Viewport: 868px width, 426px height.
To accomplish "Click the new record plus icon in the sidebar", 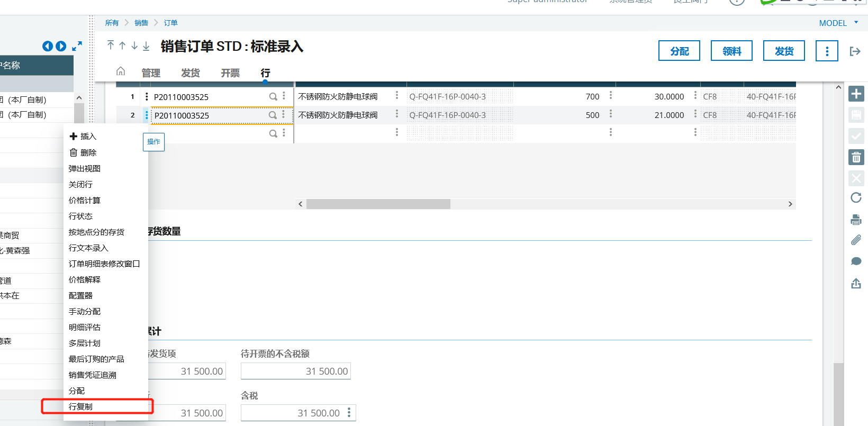I will (856, 94).
